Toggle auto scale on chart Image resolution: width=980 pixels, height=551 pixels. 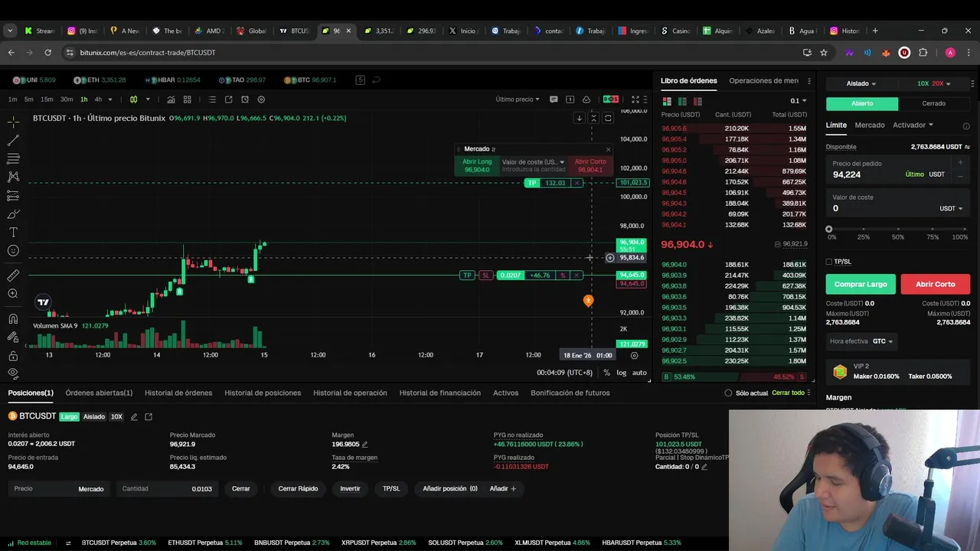click(x=639, y=373)
